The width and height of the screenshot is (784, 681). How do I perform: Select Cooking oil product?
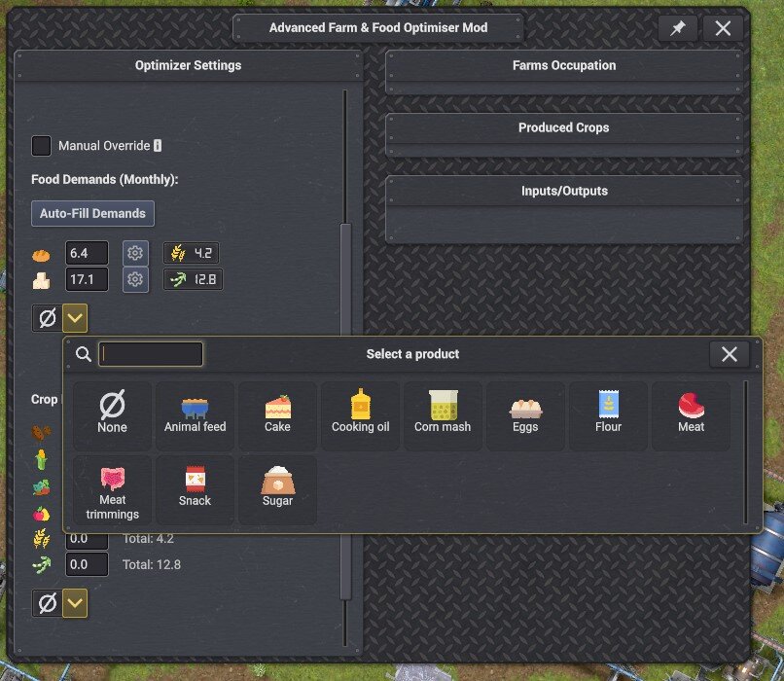361,416
